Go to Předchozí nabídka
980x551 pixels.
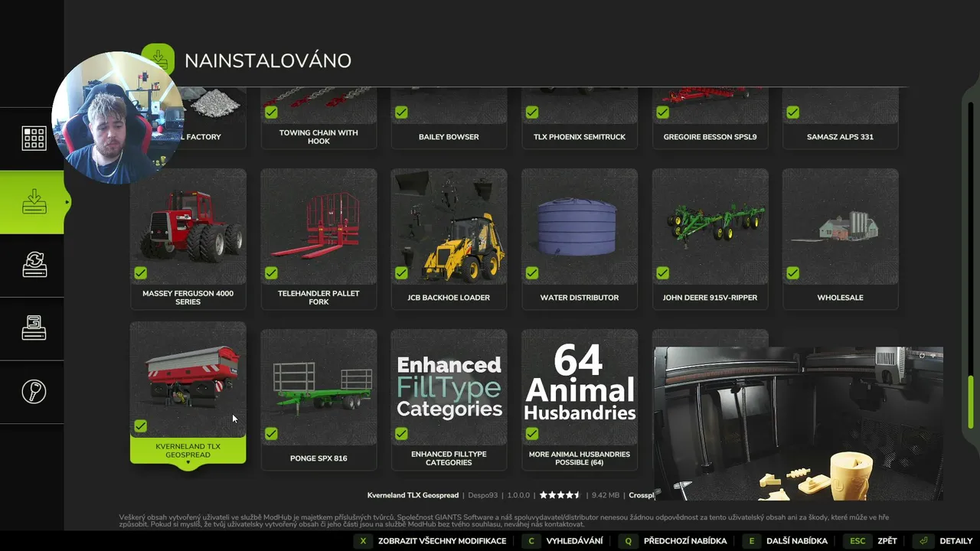coord(685,541)
